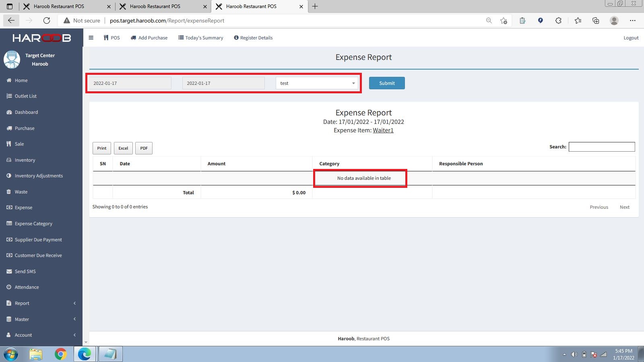Open Today's Summary in top bar
The image size is (644, 362).
pos(200,38)
